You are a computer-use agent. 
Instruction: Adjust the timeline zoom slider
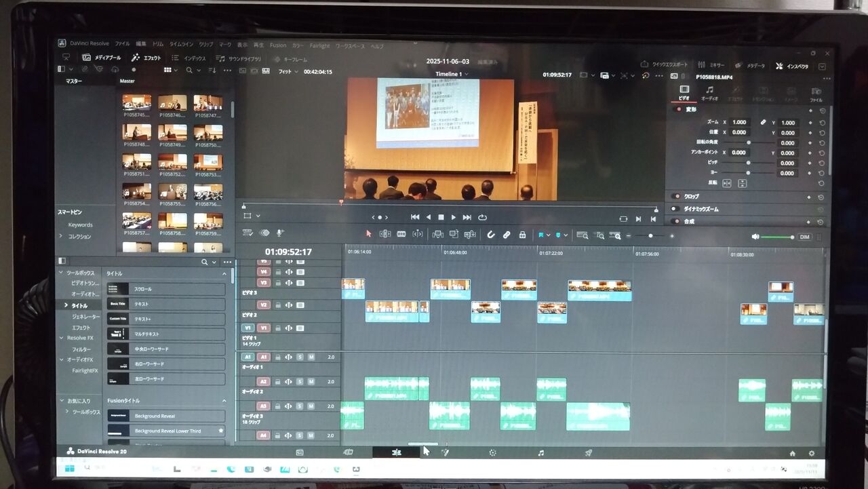[x=650, y=236]
